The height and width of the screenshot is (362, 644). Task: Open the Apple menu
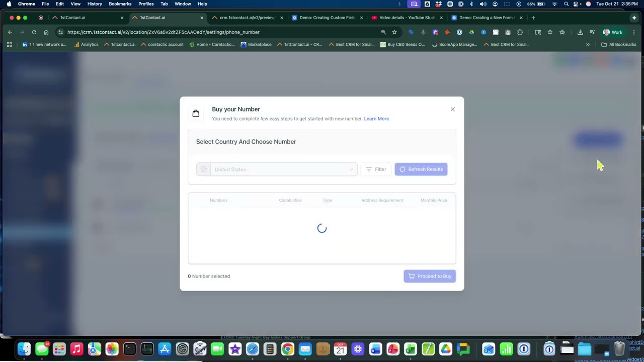[9, 4]
